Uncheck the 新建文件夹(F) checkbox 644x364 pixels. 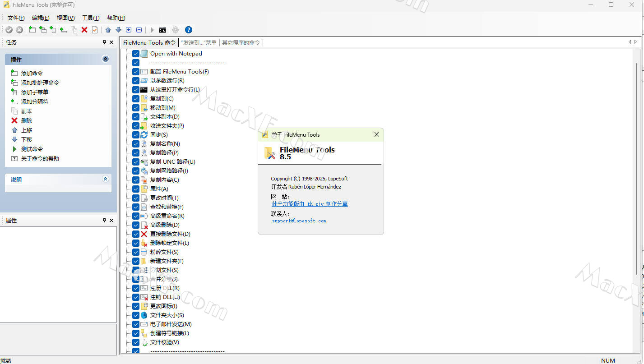136,261
